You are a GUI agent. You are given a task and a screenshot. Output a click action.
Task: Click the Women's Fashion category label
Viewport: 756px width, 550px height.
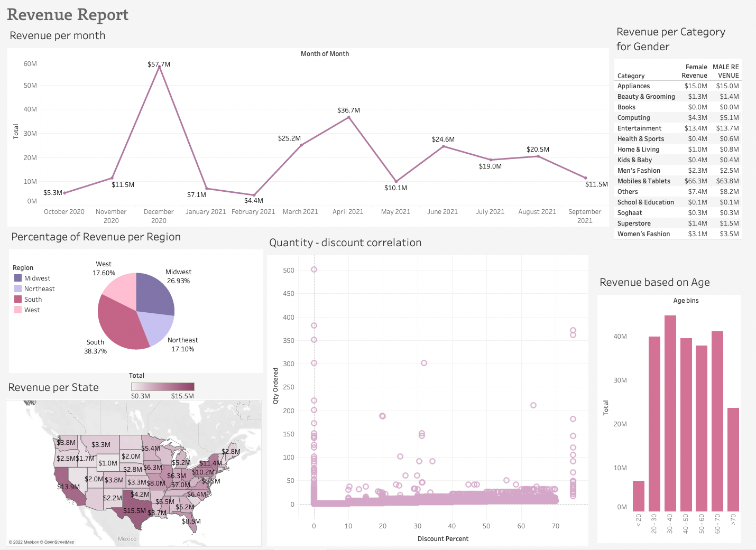(643, 234)
